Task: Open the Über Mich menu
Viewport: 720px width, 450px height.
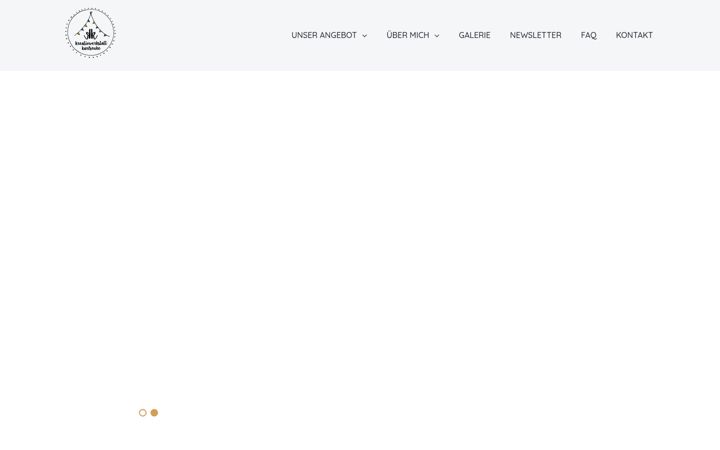Action: click(408, 35)
